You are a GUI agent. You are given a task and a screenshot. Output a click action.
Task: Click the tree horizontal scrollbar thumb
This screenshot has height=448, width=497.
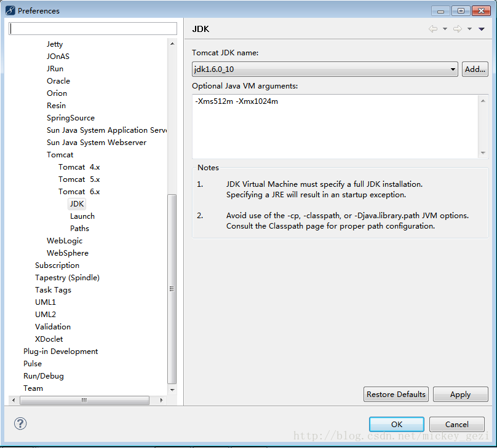(84, 401)
